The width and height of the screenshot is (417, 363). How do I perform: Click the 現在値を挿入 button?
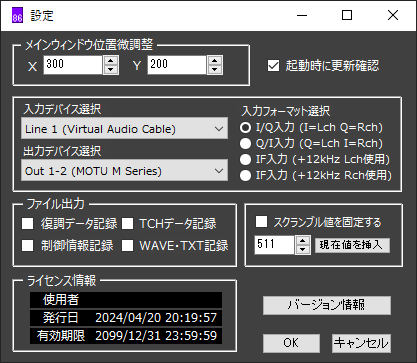click(352, 245)
